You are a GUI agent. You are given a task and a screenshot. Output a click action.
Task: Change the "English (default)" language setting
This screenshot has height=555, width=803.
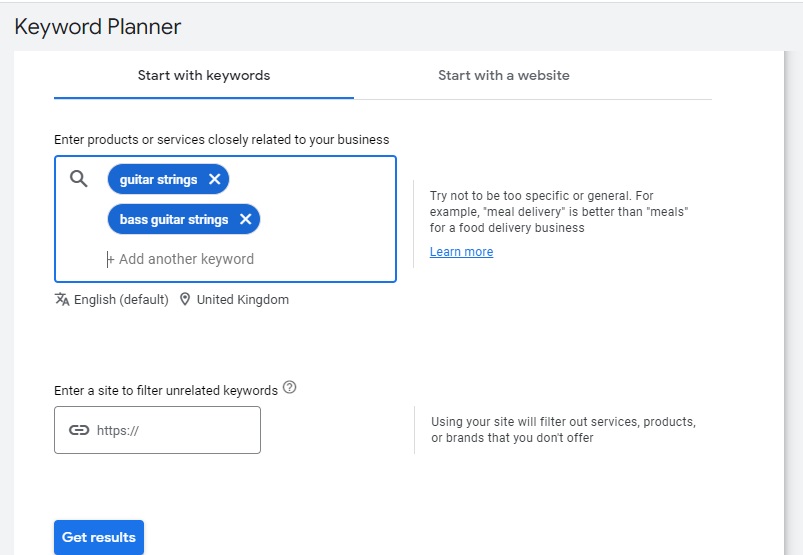(121, 300)
